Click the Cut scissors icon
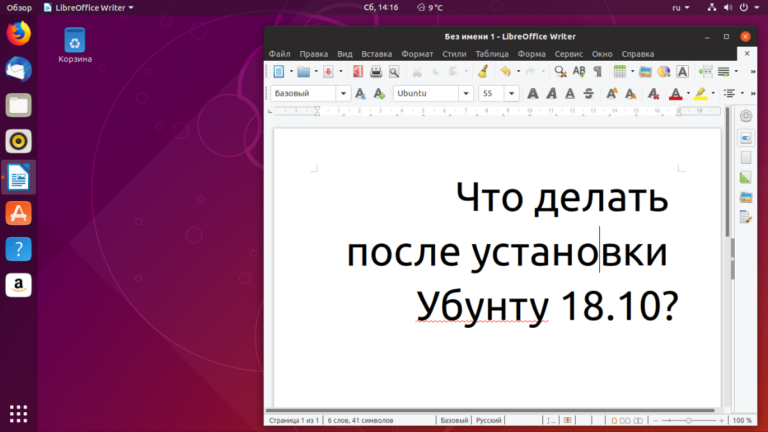 coord(417,72)
